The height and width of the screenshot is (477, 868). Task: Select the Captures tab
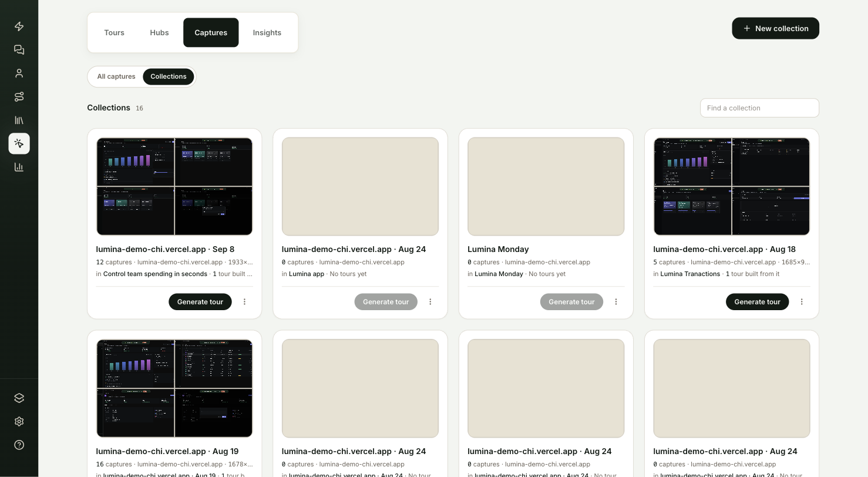(211, 32)
